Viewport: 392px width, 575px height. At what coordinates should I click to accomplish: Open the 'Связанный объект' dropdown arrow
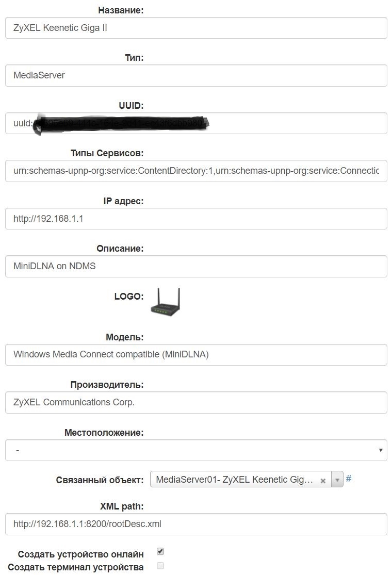pyautogui.click(x=337, y=480)
